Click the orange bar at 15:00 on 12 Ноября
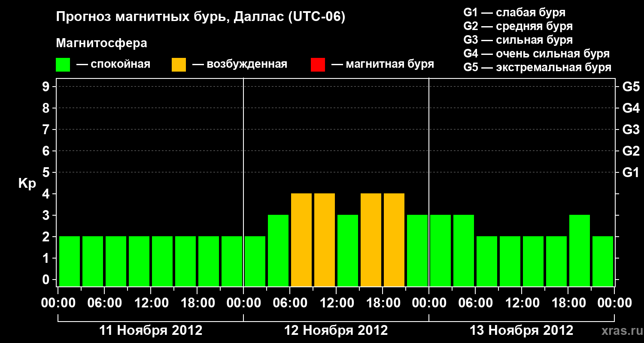This screenshot has width=644, height=343. (371, 240)
